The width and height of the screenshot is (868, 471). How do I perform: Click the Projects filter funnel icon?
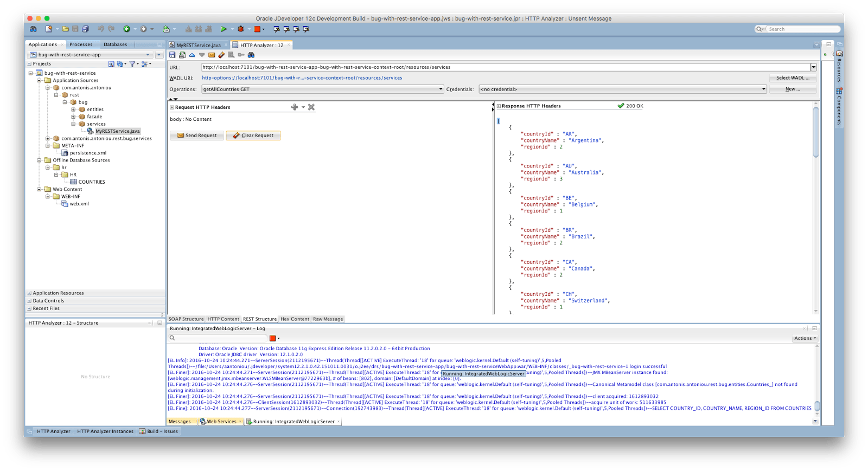click(132, 64)
